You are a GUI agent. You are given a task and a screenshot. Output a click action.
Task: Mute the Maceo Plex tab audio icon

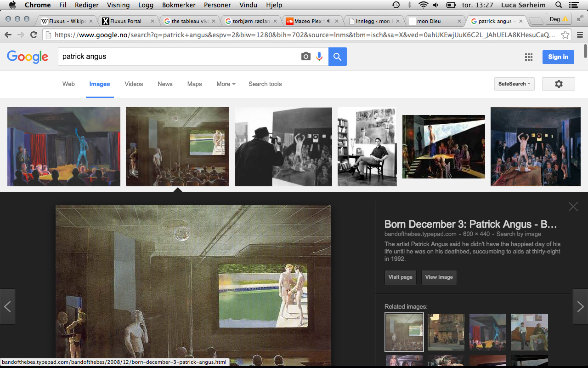tap(328, 21)
